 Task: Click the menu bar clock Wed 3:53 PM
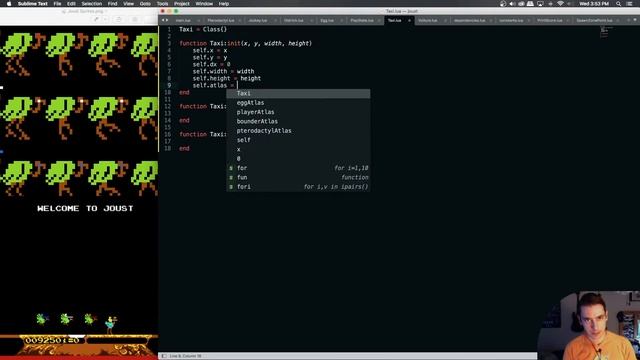click(x=593, y=4)
